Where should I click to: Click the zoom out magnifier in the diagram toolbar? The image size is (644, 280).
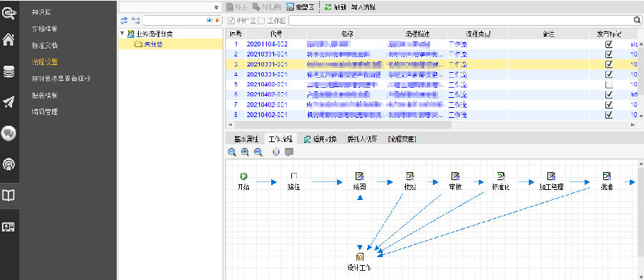pos(258,152)
